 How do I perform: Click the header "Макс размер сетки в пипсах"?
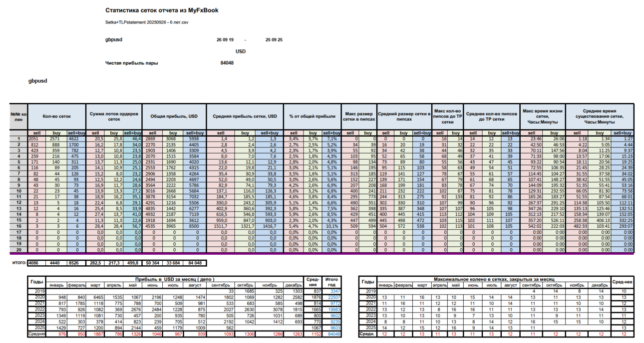coord(359,117)
